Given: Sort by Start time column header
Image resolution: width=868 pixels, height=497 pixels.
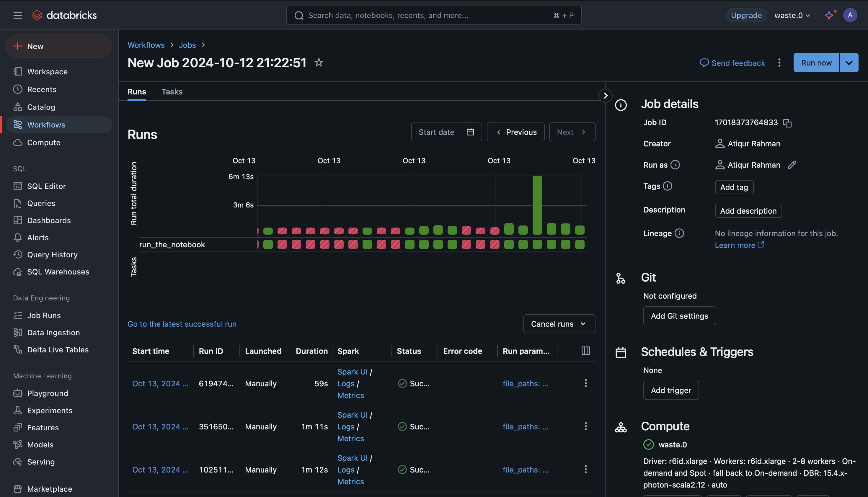Looking at the screenshot, I should coord(151,351).
